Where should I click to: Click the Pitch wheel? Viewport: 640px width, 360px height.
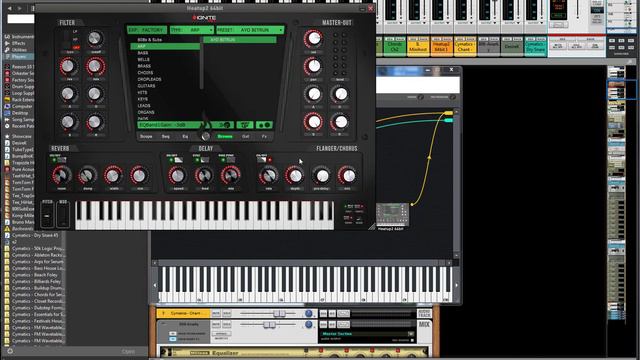pyautogui.click(x=47, y=215)
